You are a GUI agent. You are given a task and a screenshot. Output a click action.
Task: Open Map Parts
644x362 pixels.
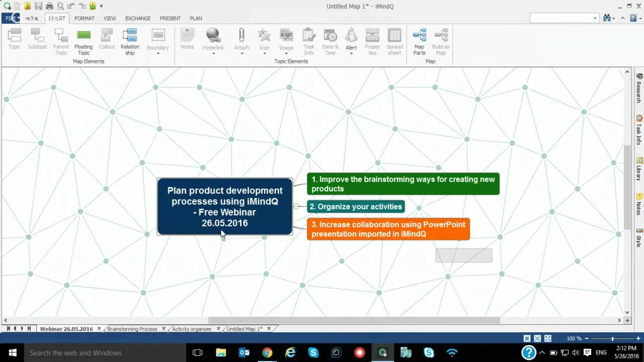(419, 42)
